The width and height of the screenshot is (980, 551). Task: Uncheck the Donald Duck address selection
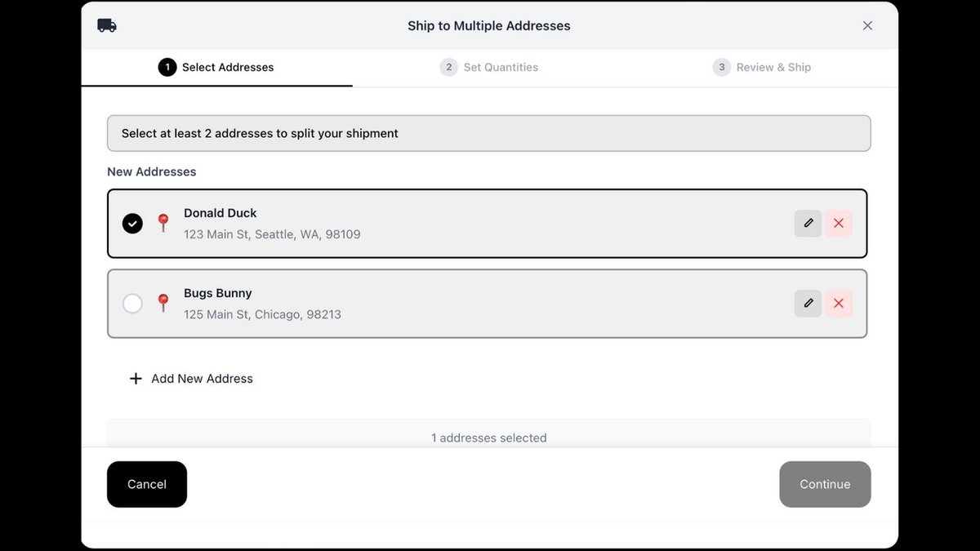click(132, 223)
